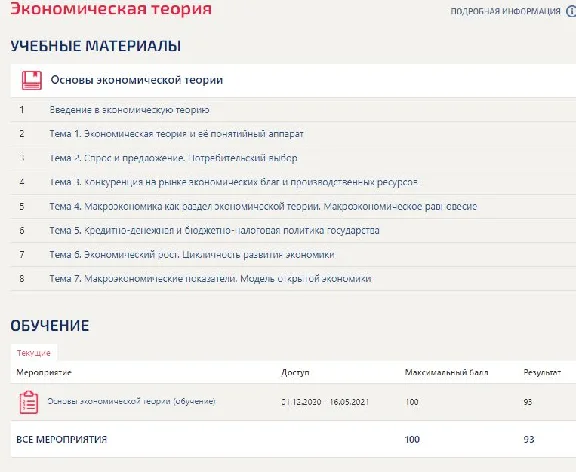Viewport: 576px width, 472px height.
Task: Open Тема 7. Макроэкономические показатели
Action: tap(210, 279)
